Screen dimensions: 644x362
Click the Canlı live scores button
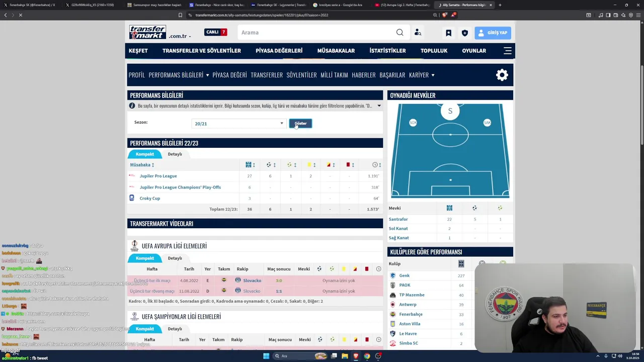pos(216,32)
